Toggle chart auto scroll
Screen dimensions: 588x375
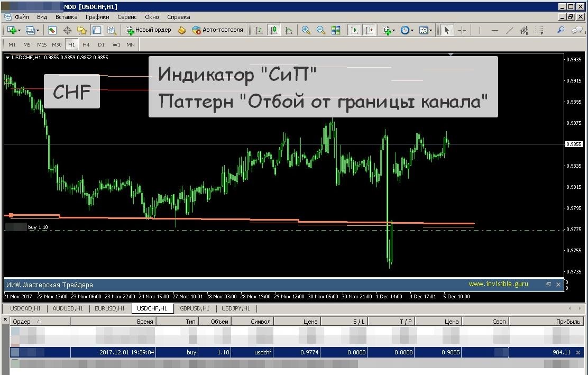(354, 30)
